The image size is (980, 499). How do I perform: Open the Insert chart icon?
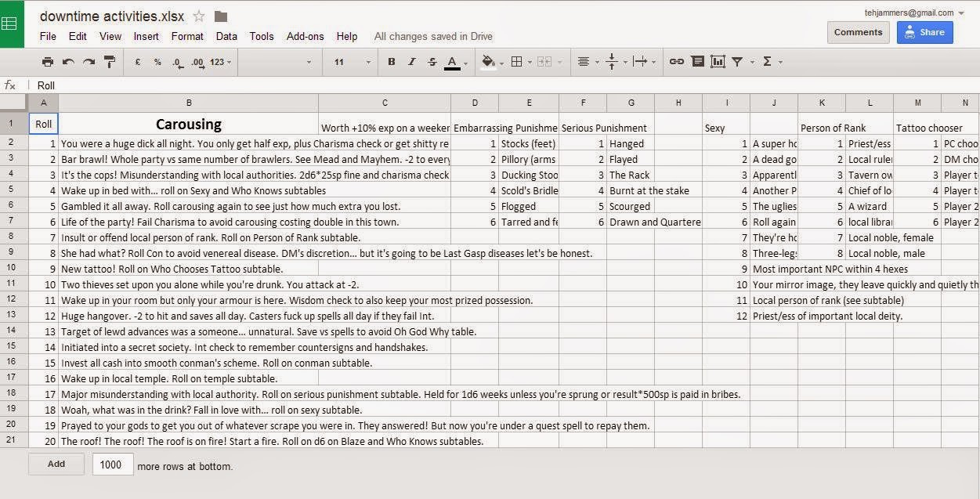coord(718,61)
